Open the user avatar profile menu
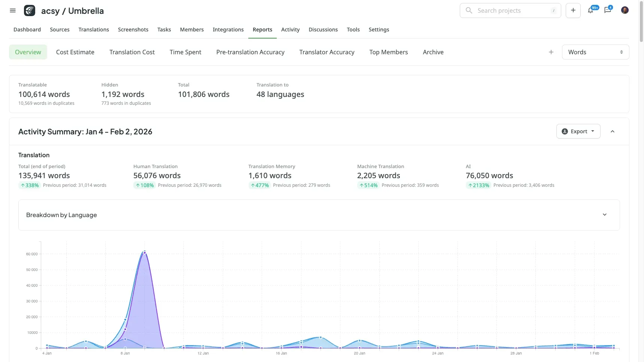The image size is (644, 362). point(625,10)
